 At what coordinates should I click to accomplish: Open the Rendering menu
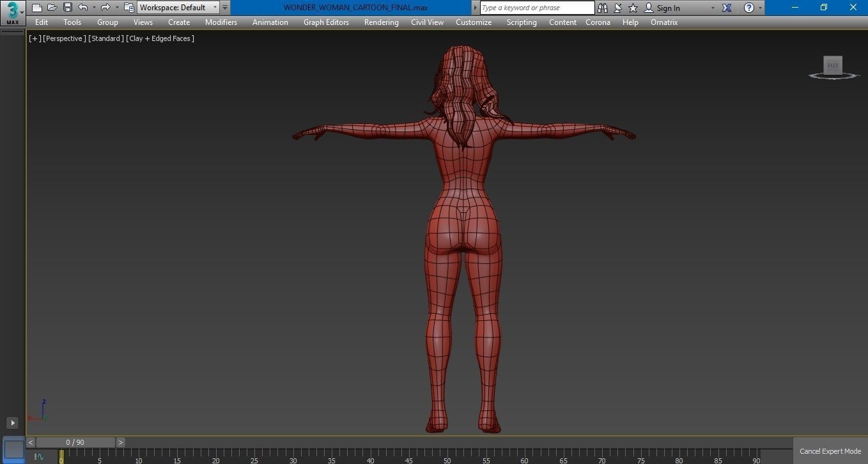coord(382,22)
